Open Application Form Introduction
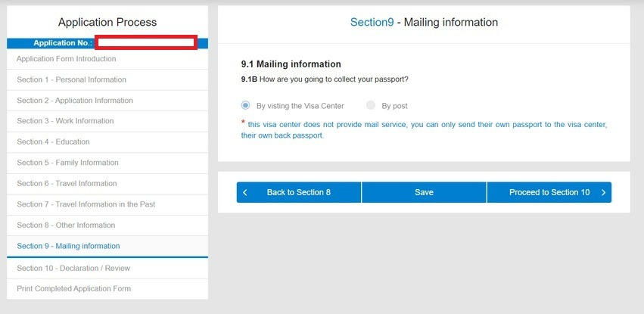Image resolution: width=644 pixels, height=314 pixels. (x=67, y=59)
